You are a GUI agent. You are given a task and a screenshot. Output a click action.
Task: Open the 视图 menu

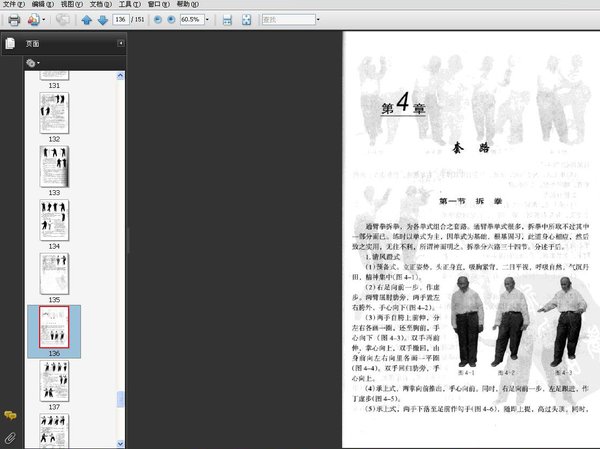pyautogui.click(x=72, y=4)
